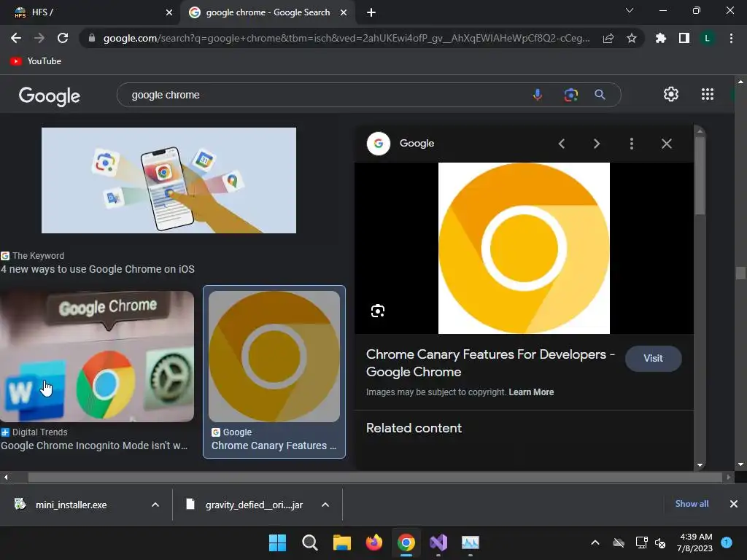Expand gravity_defied jar download options
The height and width of the screenshot is (560, 747).
click(325, 505)
